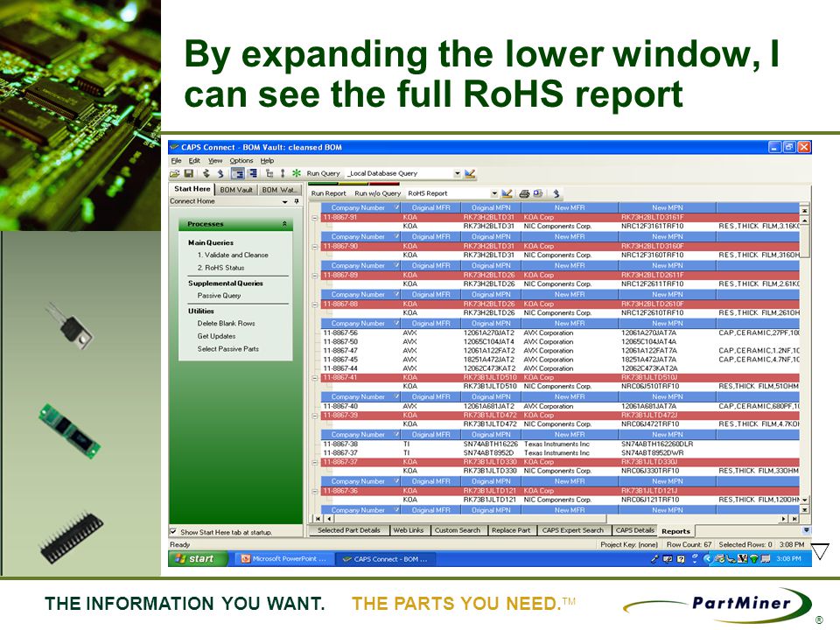Viewport: 840px width, 630px height.
Task: Open the File menu
Action: tap(176, 161)
